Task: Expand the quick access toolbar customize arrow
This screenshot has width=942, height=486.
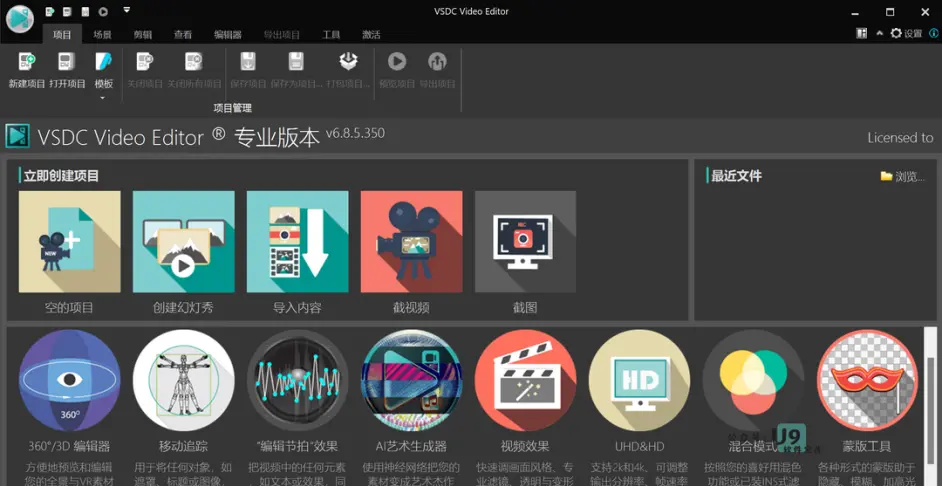Action: pos(126,10)
